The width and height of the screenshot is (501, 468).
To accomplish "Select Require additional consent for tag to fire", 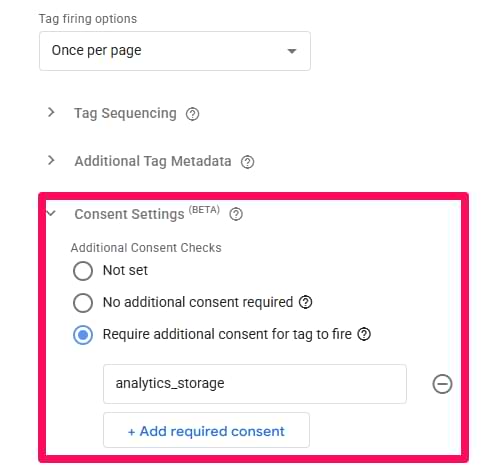I will point(83,335).
